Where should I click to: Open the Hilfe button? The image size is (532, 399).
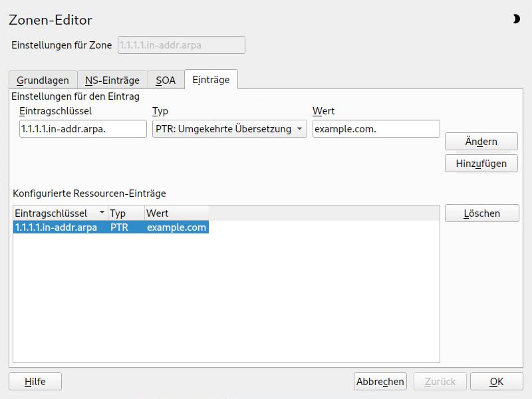[35, 381]
